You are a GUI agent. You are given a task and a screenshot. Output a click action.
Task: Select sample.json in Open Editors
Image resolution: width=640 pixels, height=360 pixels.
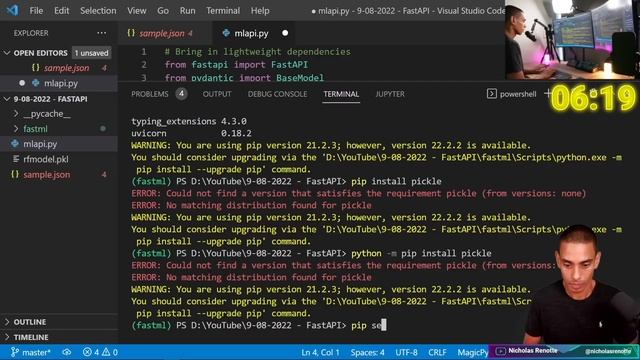pyautogui.click(x=67, y=68)
